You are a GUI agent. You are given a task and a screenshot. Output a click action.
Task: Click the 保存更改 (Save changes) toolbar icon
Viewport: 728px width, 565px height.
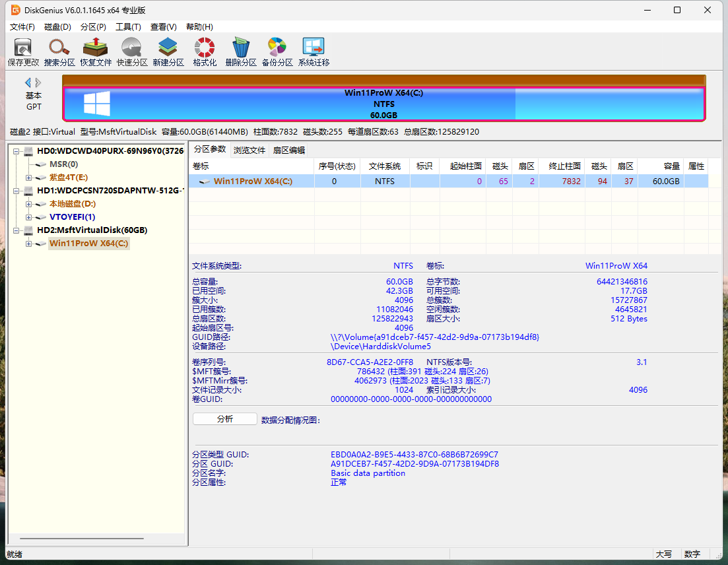click(x=23, y=52)
